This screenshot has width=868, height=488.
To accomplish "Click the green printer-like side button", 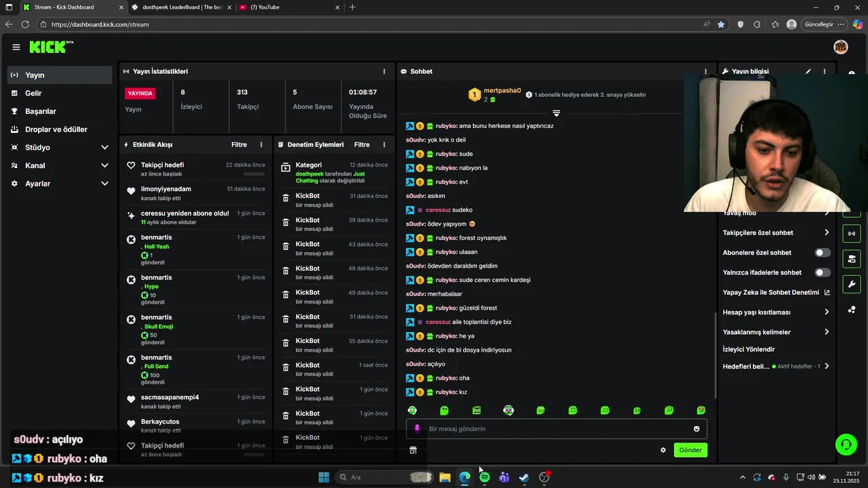I will [x=852, y=259].
